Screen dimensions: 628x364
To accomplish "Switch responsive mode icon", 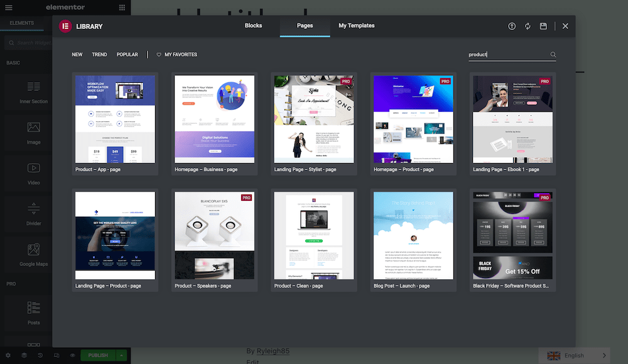I will point(57,355).
